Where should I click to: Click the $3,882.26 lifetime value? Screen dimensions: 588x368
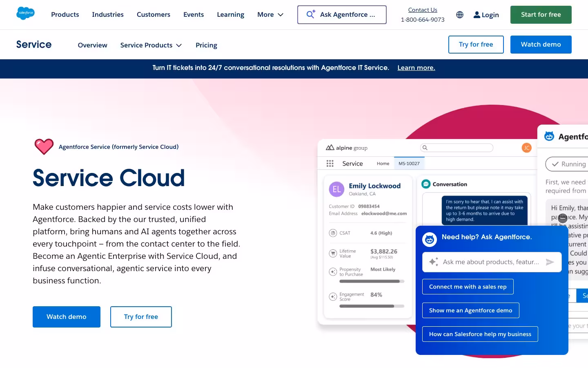point(384,251)
